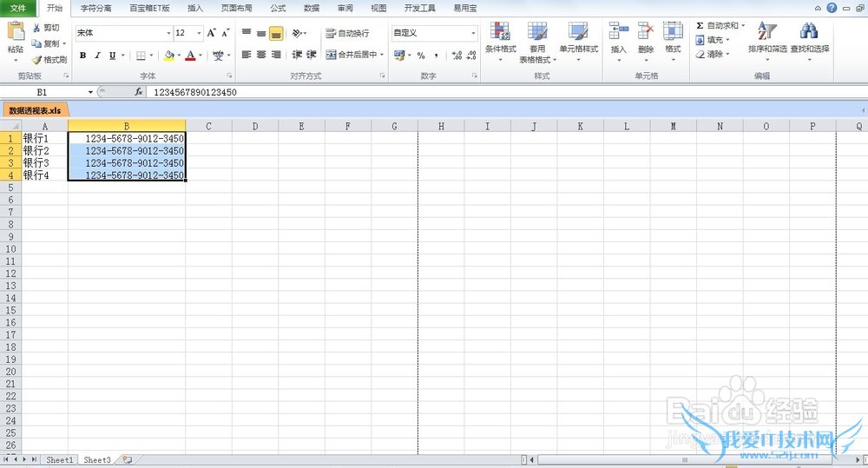The image size is (868, 468).
Task: Center text horizontally
Action: pos(261,55)
